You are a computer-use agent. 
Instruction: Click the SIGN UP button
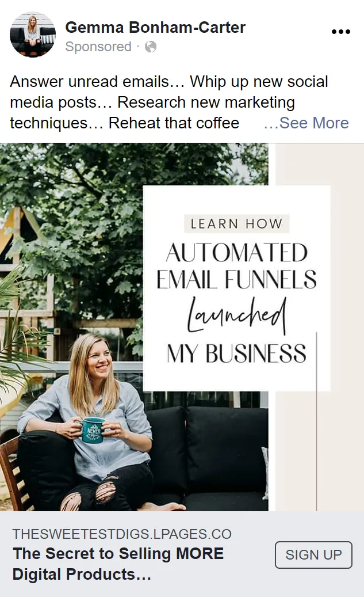pos(313,555)
